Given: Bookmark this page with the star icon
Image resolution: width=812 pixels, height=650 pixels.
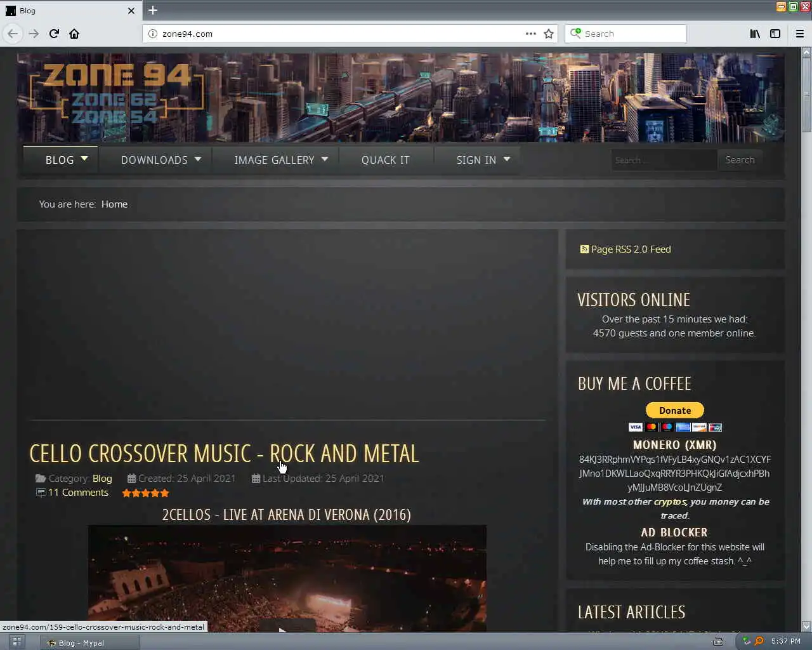Looking at the screenshot, I should tap(549, 34).
